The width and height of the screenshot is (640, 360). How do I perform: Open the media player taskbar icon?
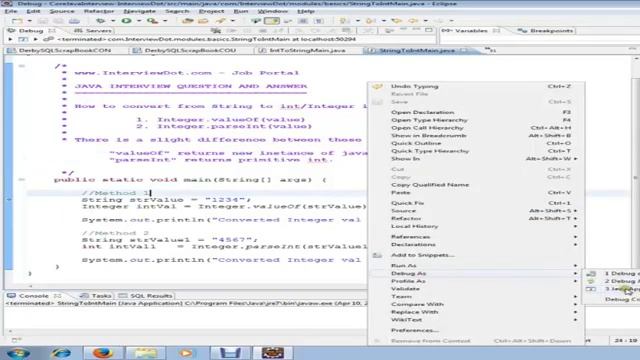tap(187, 353)
